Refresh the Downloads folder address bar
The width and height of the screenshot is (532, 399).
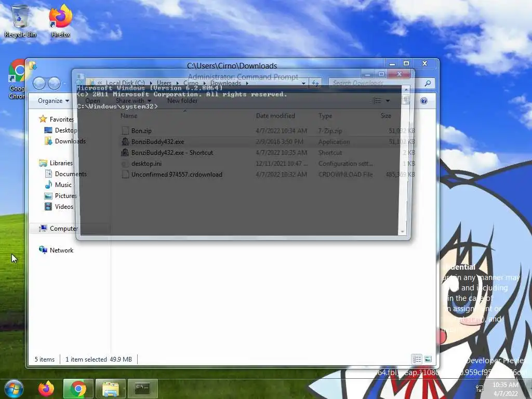click(x=315, y=83)
